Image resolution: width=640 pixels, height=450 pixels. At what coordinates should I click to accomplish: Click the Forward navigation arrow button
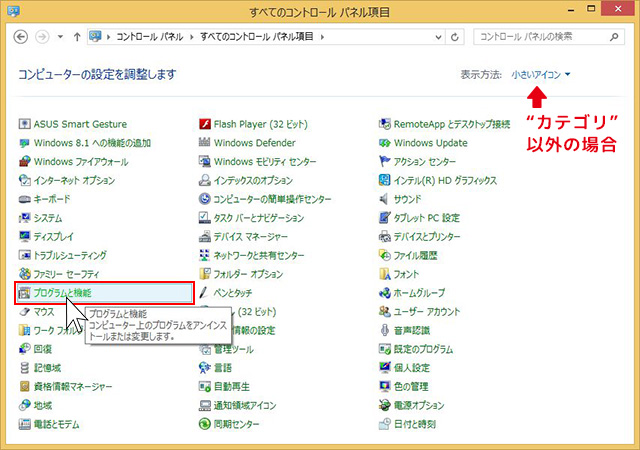[x=42, y=37]
